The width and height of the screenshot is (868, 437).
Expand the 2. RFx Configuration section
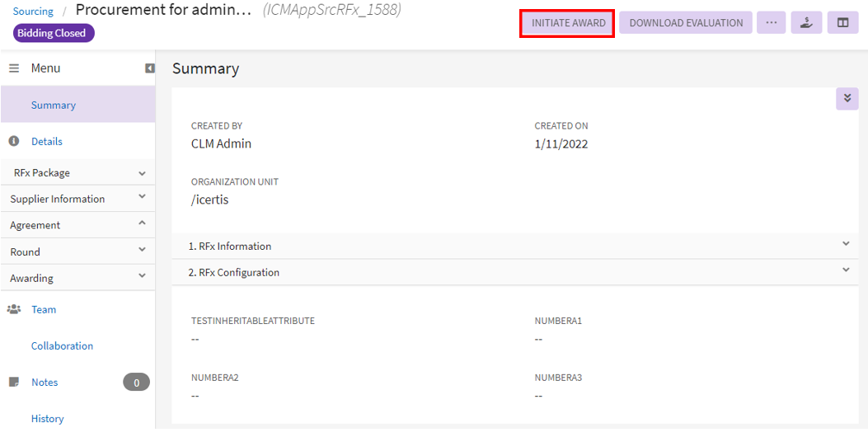tap(845, 270)
